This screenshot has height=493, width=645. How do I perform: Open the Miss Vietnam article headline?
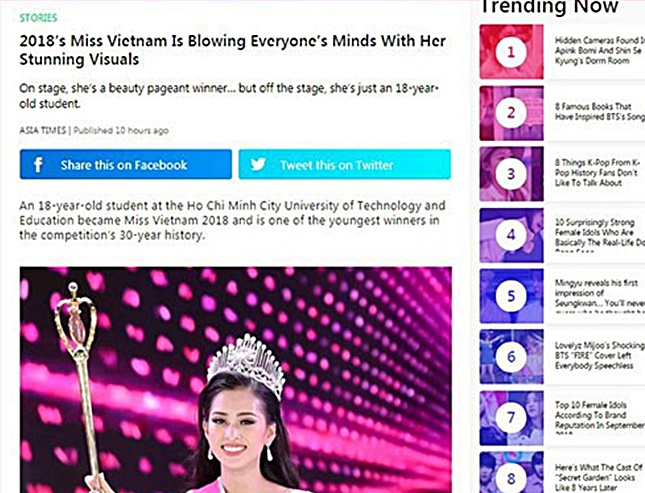pos(232,50)
